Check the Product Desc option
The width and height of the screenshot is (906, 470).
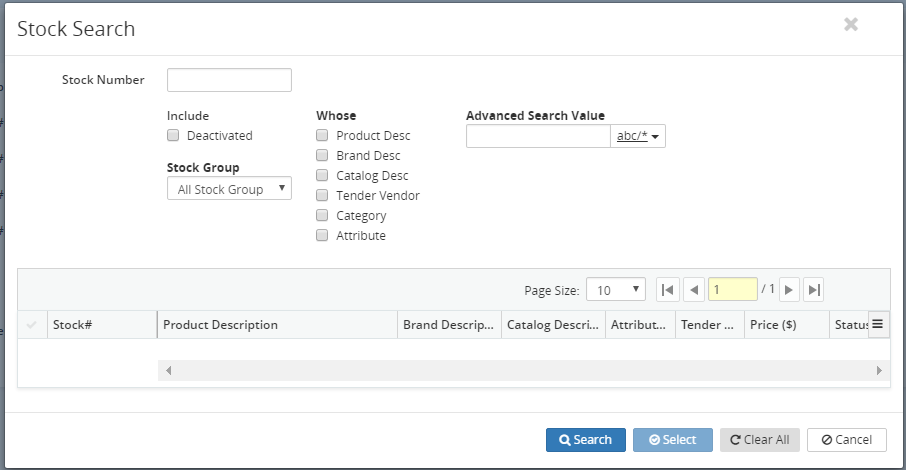pos(322,135)
